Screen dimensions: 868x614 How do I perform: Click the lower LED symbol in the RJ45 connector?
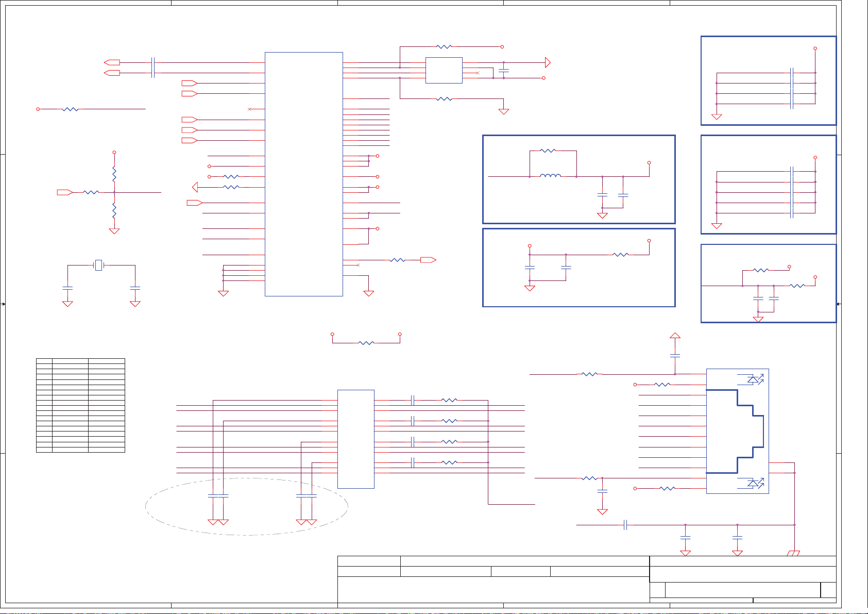point(755,483)
